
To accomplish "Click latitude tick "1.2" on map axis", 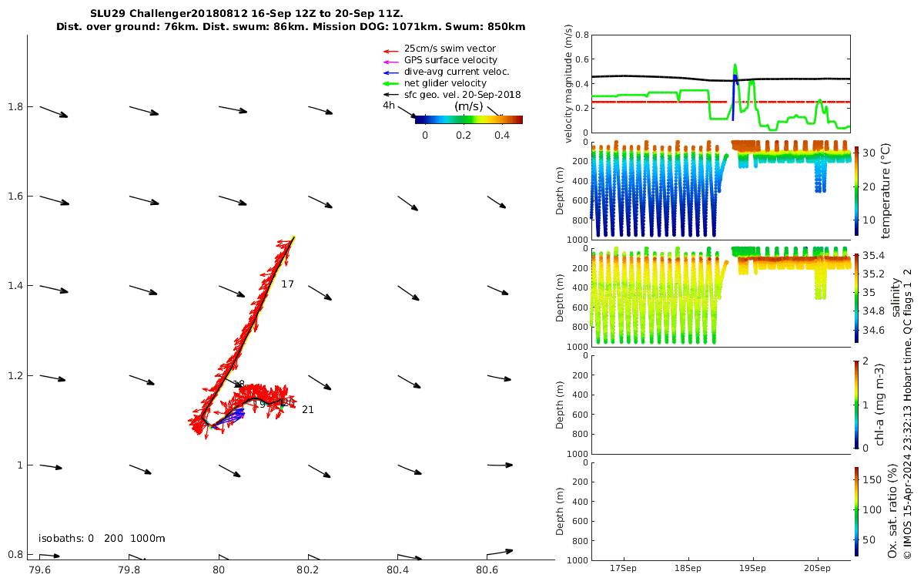I will pyautogui.click(x=15, y=375).
